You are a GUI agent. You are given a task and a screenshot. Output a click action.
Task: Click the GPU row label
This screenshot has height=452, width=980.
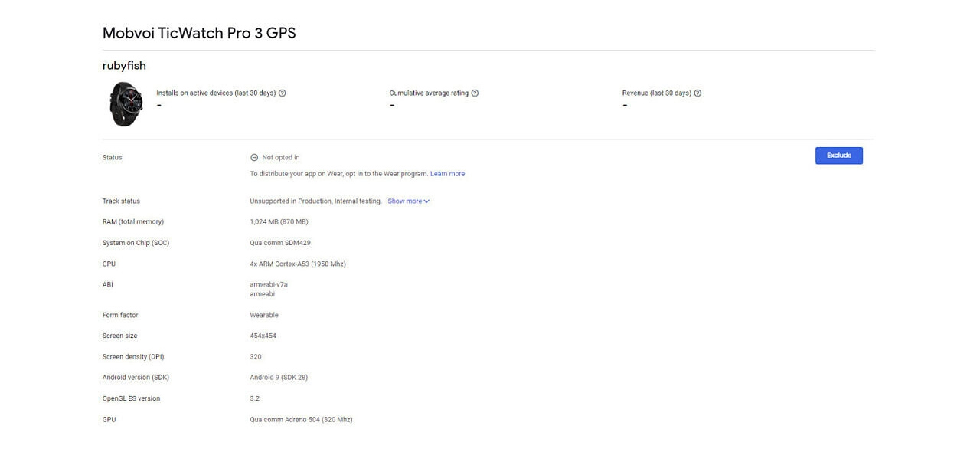click(109, 420)
